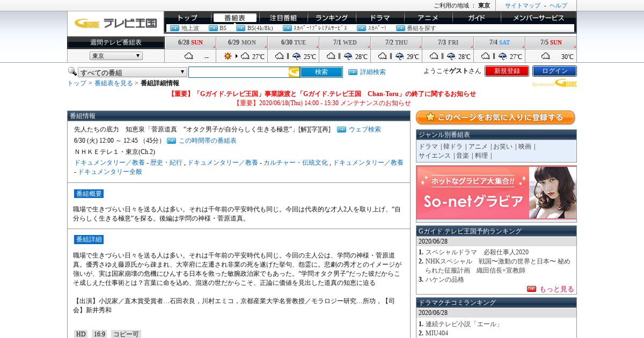Click the So-netグラビア banner ad
Viewport: 644px width, 338px height.
496,193
